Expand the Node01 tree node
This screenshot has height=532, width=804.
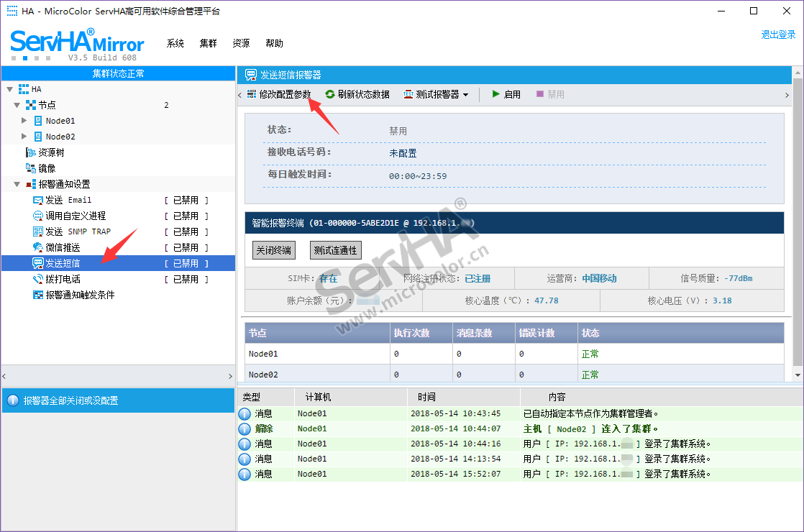pos(24,121)
